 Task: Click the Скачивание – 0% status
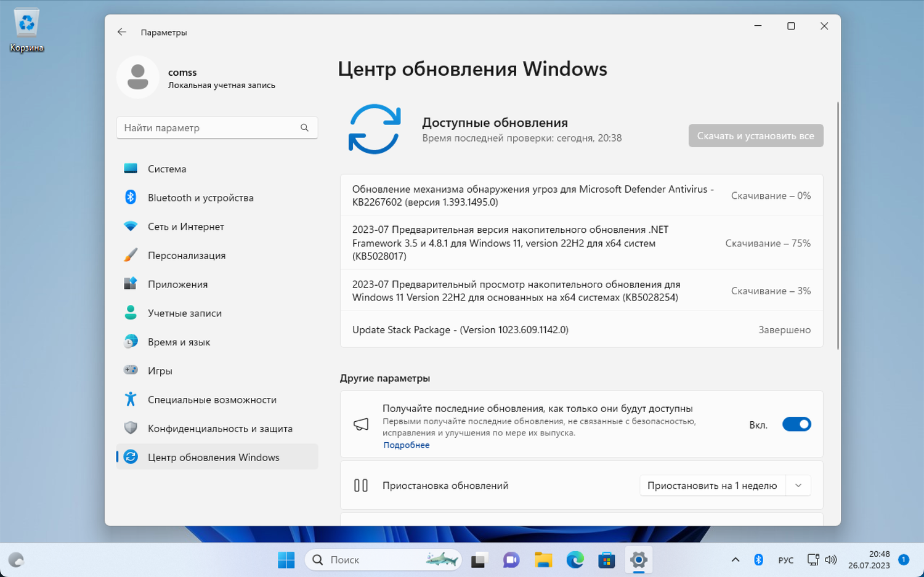(x=771, y=195)
